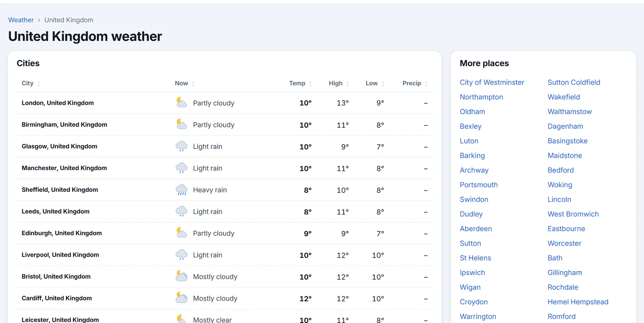Open Gillingham weather link
This screenshot has width=644, height=323.
tap(565, 273)
